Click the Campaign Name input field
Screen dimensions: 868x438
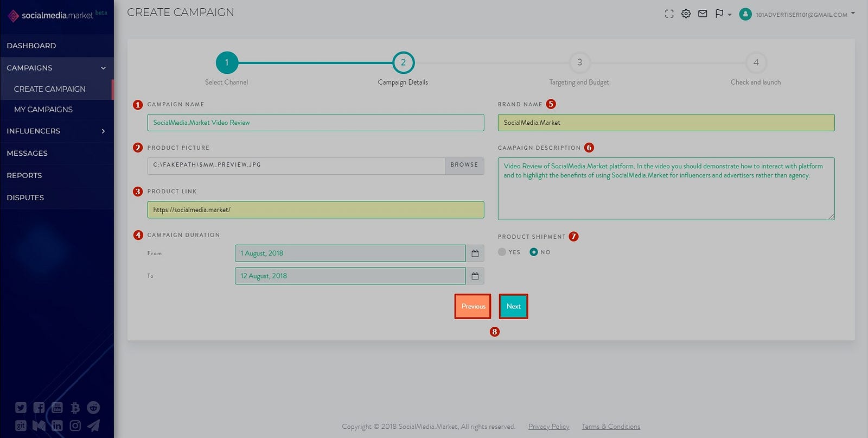[316, 123]
